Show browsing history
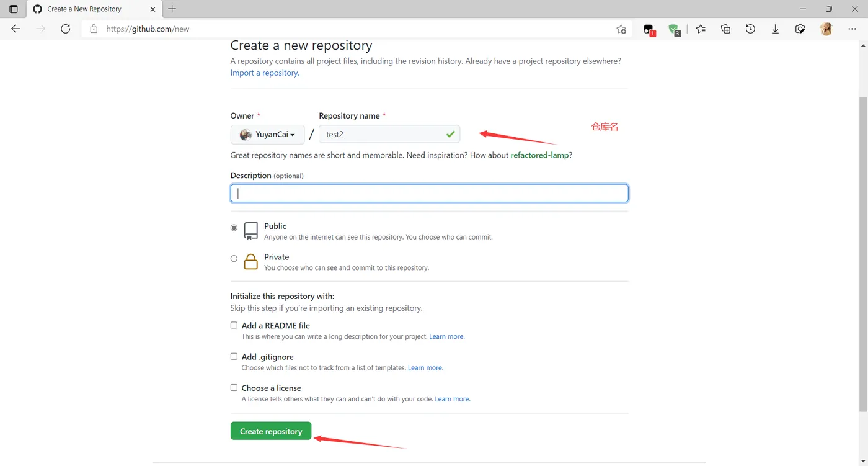 750,29
